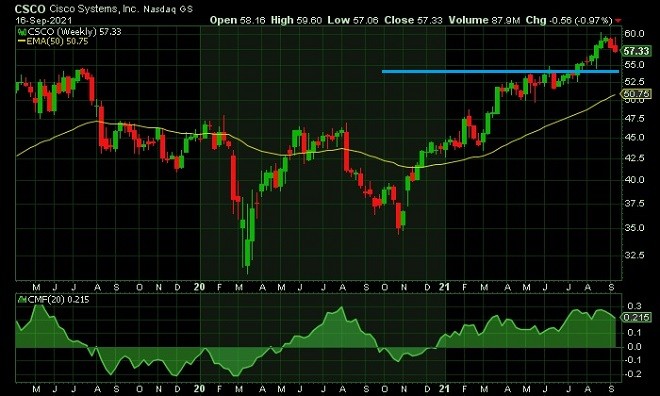Click the EMA(50) yellow line swatch
The width and height of the screenshot is (660, 396).
tap(21, 41)
